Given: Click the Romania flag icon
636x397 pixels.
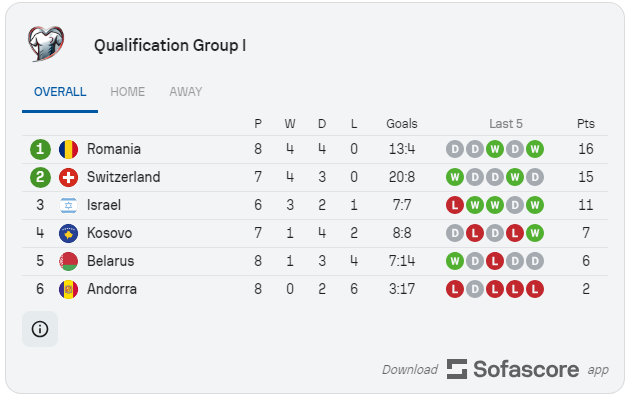Looking at the screenshot, I should (x=69, y=149).
